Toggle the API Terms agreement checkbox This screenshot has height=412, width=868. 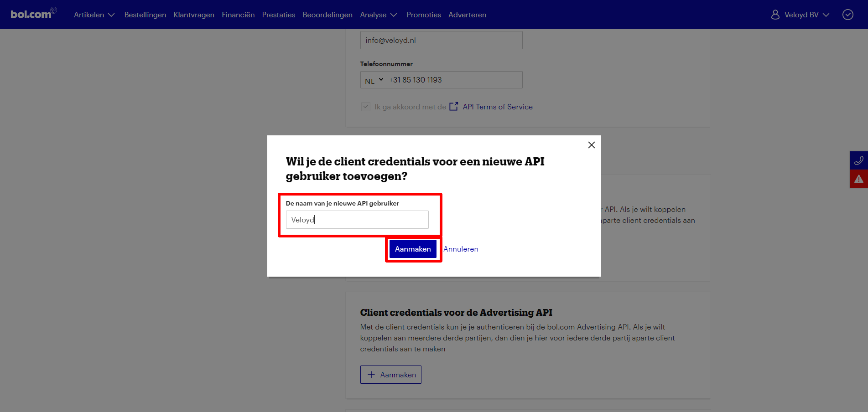[366, 107]
